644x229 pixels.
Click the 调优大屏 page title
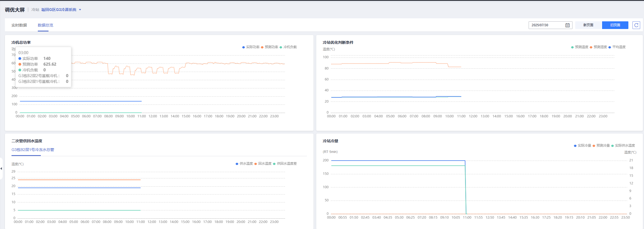[15, 10]
